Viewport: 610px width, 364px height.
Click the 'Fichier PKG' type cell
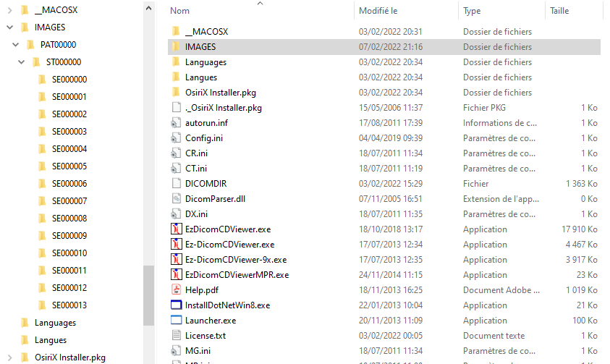(x=484, y=108)
